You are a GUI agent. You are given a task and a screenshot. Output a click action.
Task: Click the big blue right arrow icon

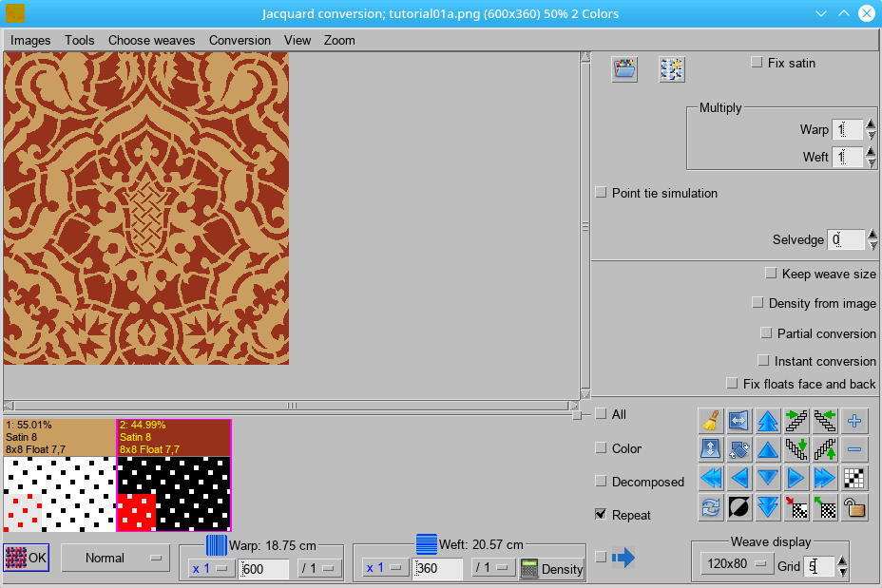tap(623, 557)
